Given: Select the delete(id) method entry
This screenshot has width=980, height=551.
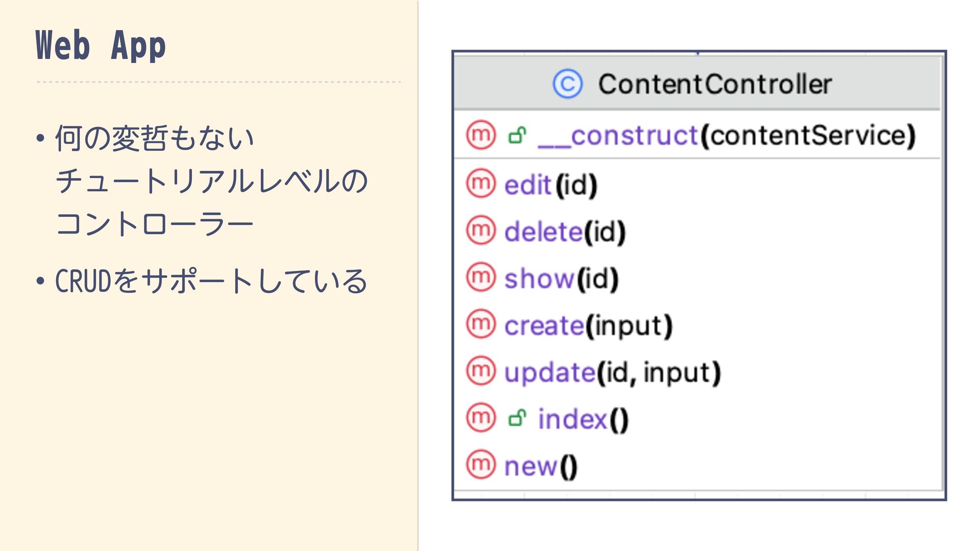Looking at the screenshot, I should coord(565,232).
